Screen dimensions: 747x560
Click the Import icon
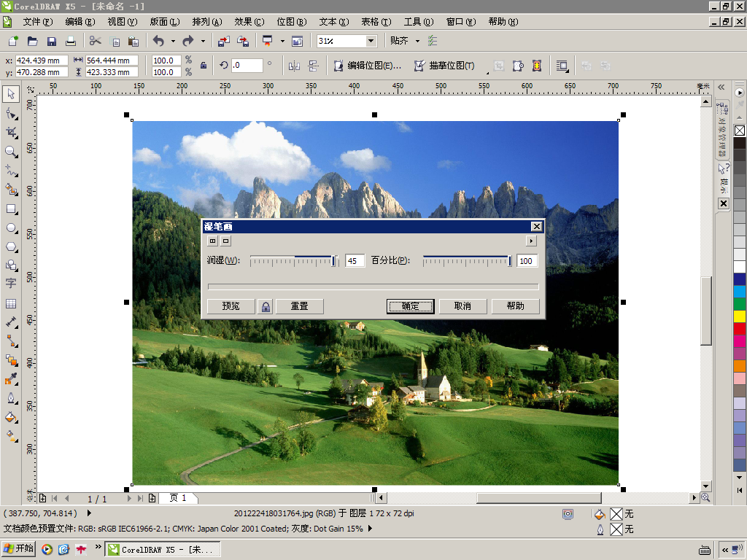[223, 41]
